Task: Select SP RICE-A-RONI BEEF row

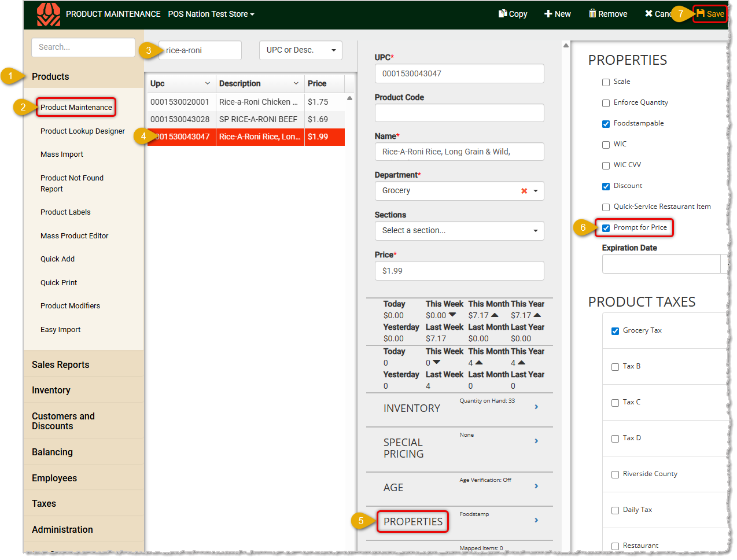Action: click(246, 119)
